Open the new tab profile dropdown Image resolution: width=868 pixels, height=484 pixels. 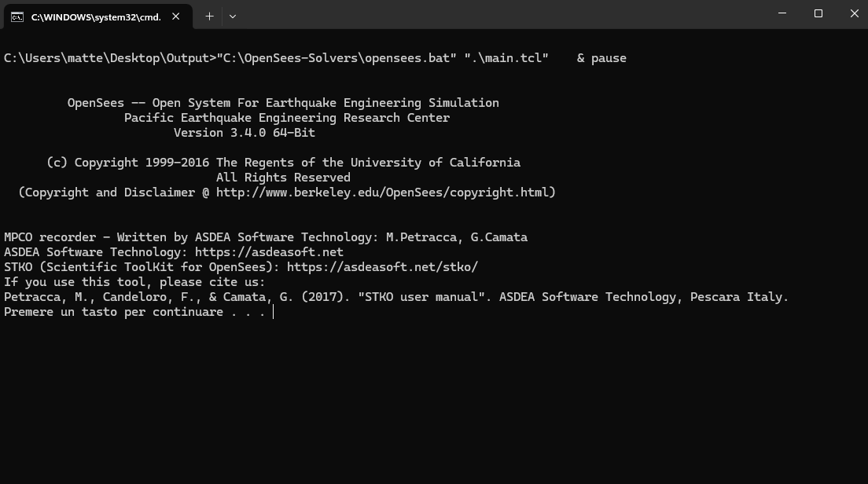(x=233, y=16)
